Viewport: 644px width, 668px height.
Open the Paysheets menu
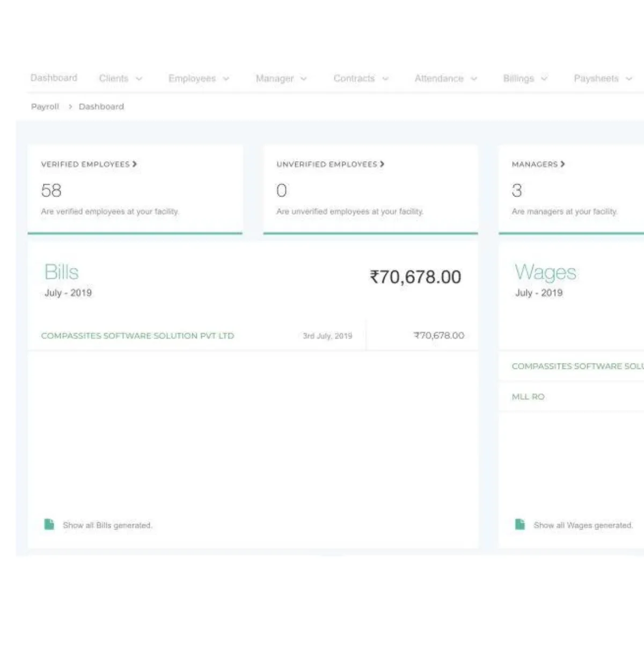point(602,78)
